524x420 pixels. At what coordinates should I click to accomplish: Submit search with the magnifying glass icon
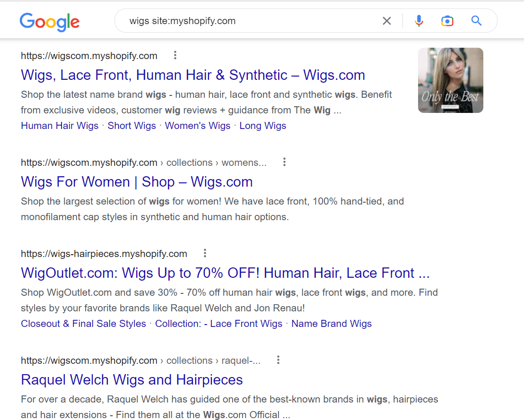tap(476, 21)
